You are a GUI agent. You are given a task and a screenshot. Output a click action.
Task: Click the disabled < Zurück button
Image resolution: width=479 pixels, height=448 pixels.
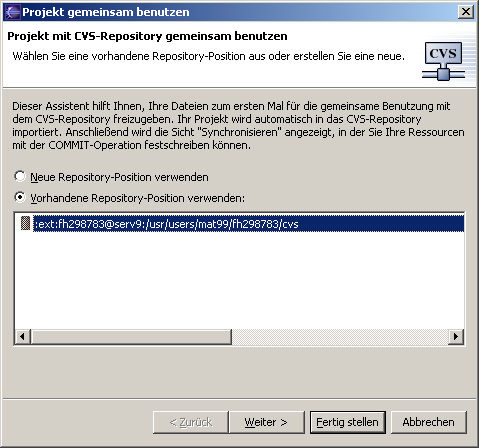pos(191,422)
